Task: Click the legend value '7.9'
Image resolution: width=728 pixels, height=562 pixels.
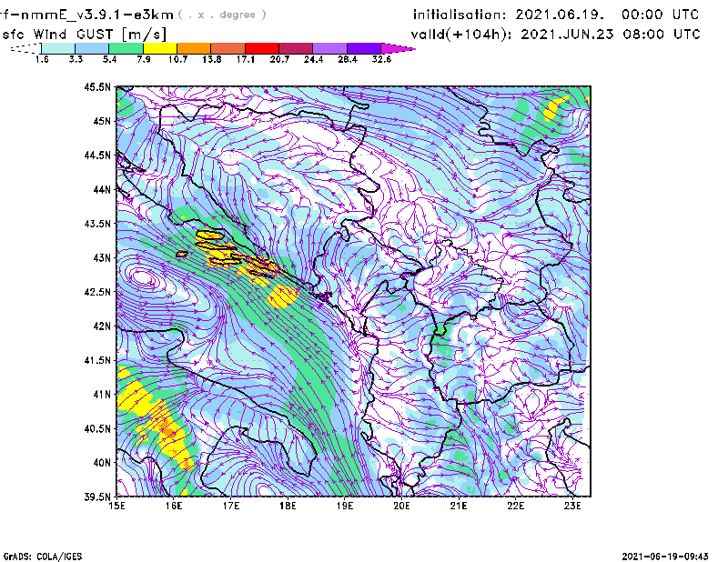Action: point(144,59)
